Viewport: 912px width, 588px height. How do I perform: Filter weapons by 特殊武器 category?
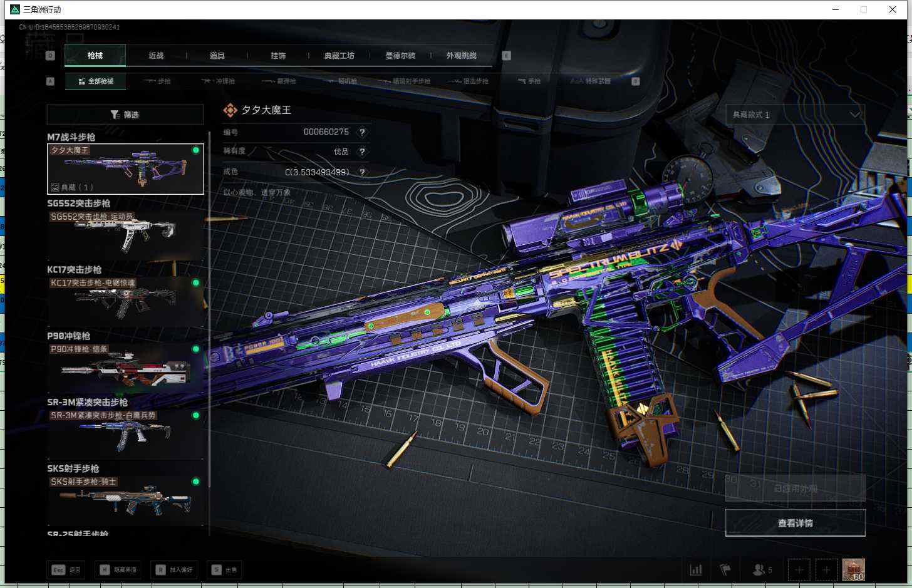(591, 81)
